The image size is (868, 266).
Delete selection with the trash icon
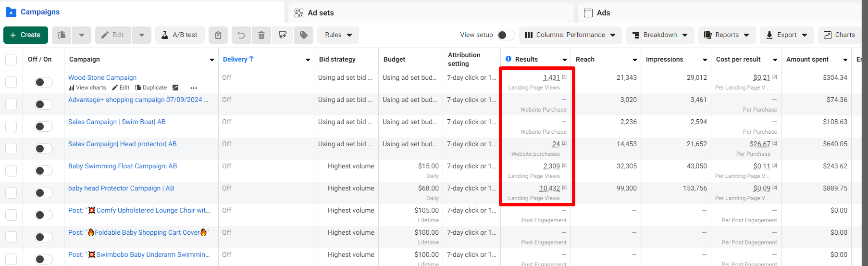pyautogui.click(x=261, y=35)
